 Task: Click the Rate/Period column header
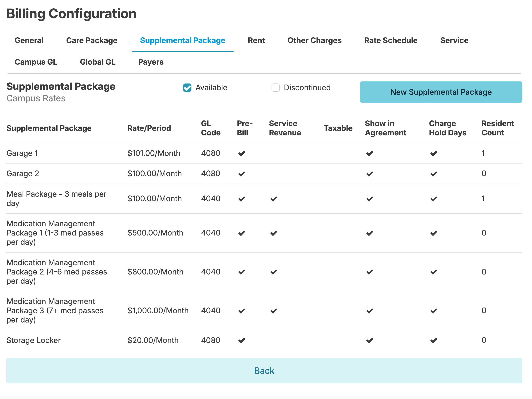(149, 128)
